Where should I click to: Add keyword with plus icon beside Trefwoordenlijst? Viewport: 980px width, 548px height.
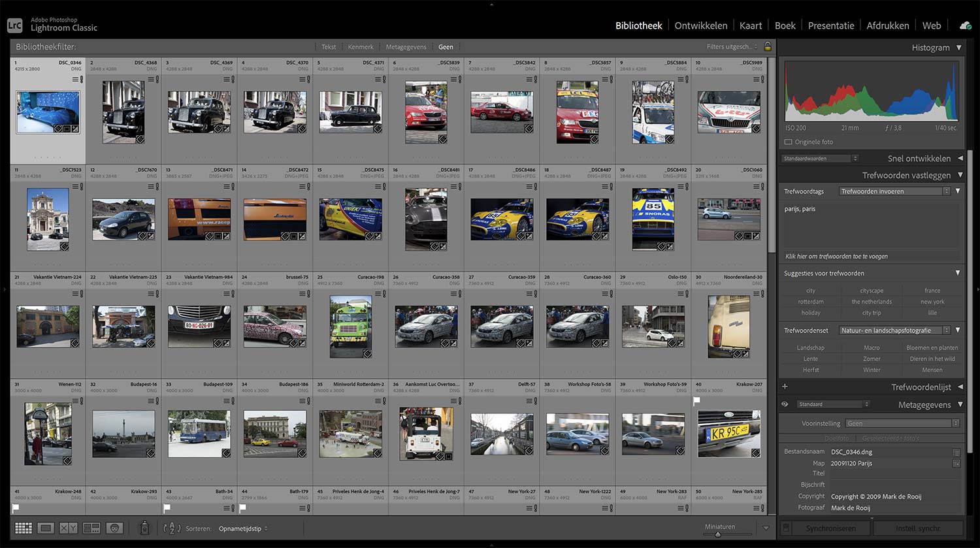785,387
